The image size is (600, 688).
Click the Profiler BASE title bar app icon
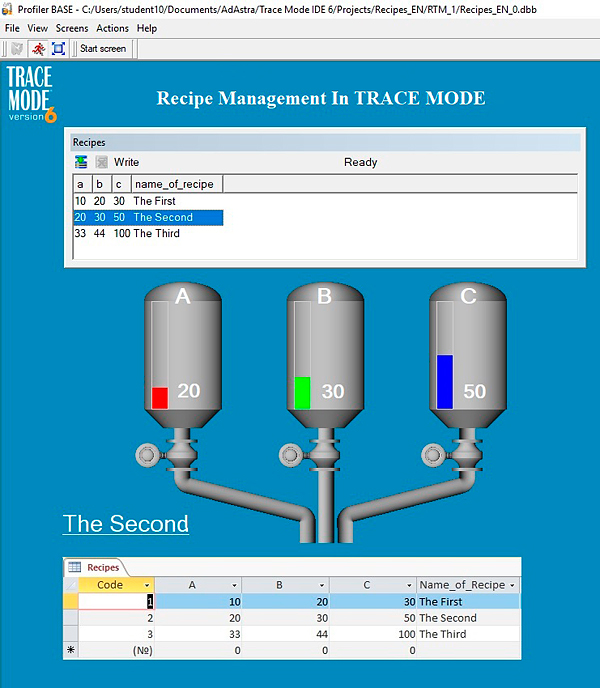tap(7, 9)
